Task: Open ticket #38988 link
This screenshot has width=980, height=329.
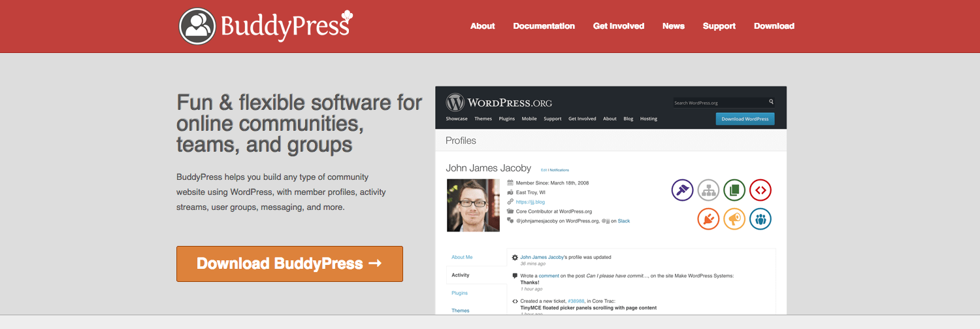Action: [578, 301]
